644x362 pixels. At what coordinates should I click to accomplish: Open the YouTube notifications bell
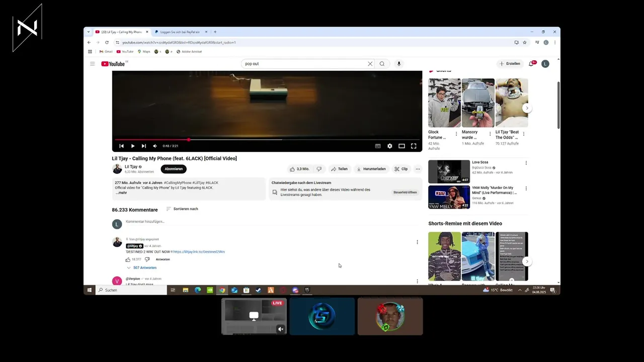[531, 64]
